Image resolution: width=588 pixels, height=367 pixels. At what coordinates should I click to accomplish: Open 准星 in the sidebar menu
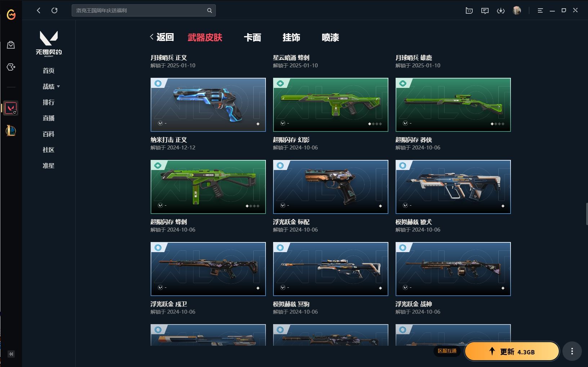click(x=49, y=166)
